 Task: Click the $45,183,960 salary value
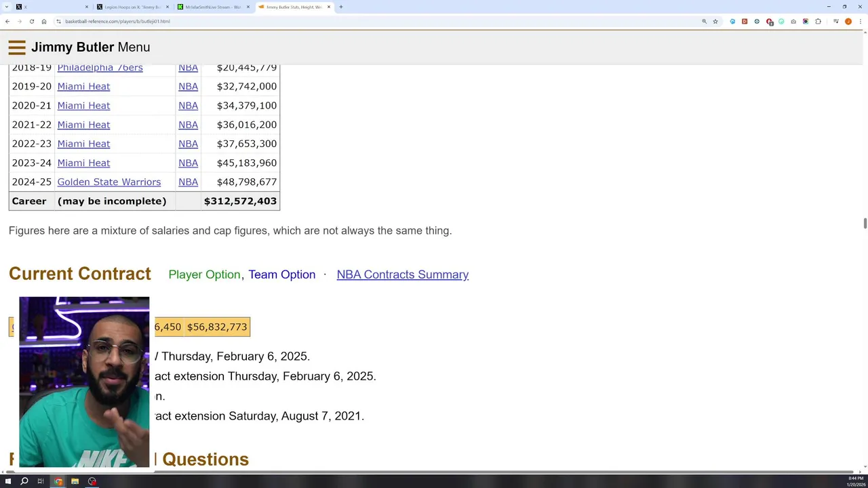247,163
